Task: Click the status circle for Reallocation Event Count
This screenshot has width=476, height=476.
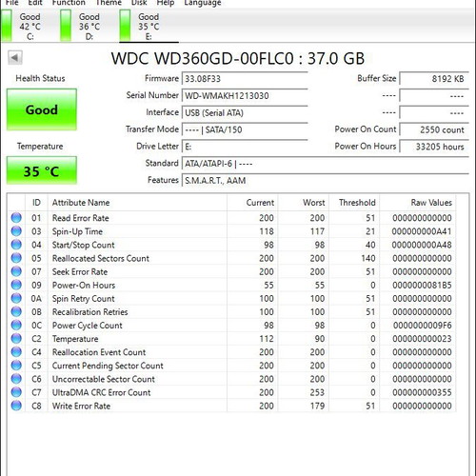Action: click(x=16, y=352)
